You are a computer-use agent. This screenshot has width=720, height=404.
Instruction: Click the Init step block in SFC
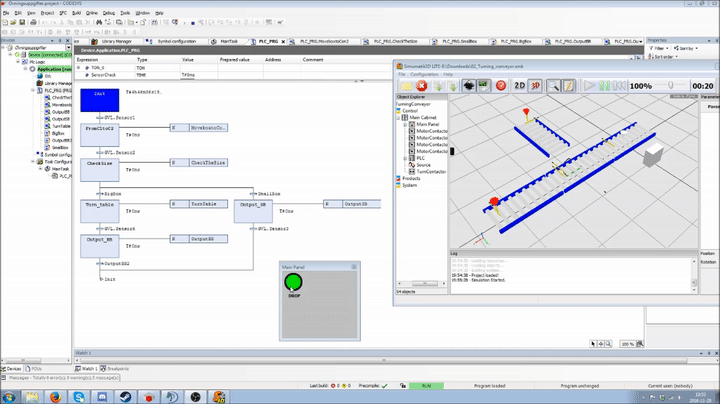coord(99,100)
